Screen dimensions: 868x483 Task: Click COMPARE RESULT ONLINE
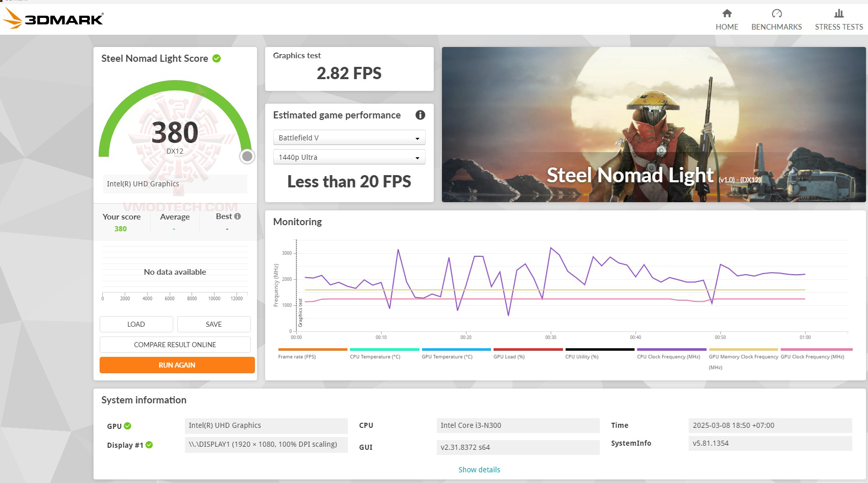click(x=175, y=345)
